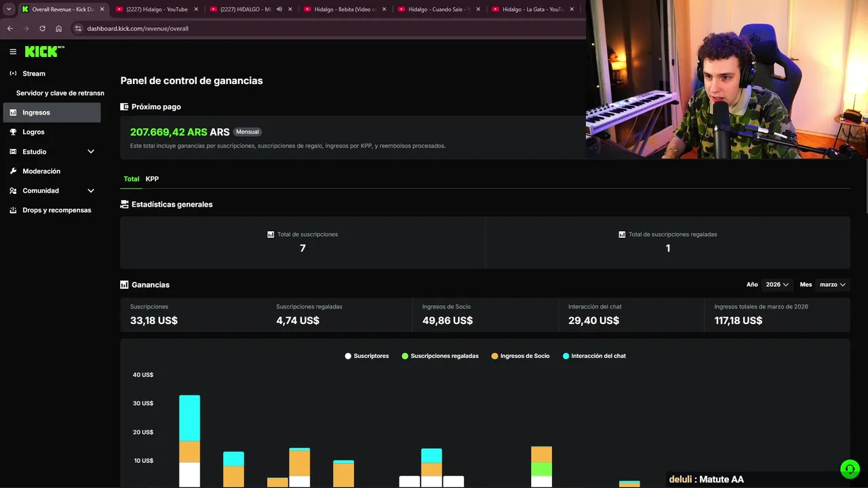Image resolution: width=868 pixels, height=488 pixels.
Task: Click icon beside Total de suscripciones
Action: pyautogui.click(x=271, y=235)
